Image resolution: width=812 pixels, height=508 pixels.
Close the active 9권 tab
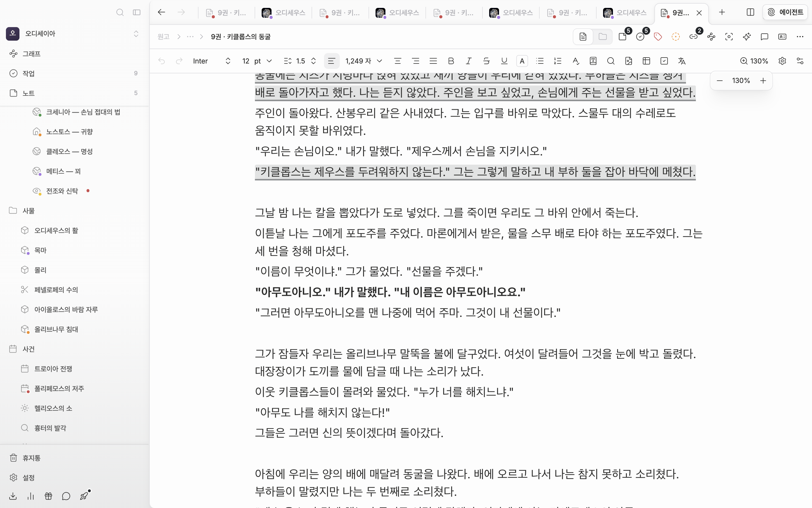pos(699,13)
